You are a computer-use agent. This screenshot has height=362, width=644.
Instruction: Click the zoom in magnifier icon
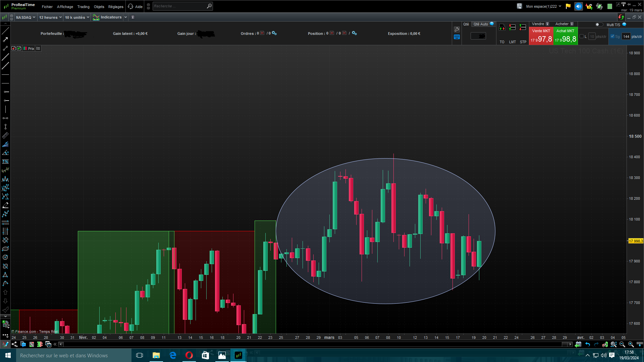[x=631, y=344]
